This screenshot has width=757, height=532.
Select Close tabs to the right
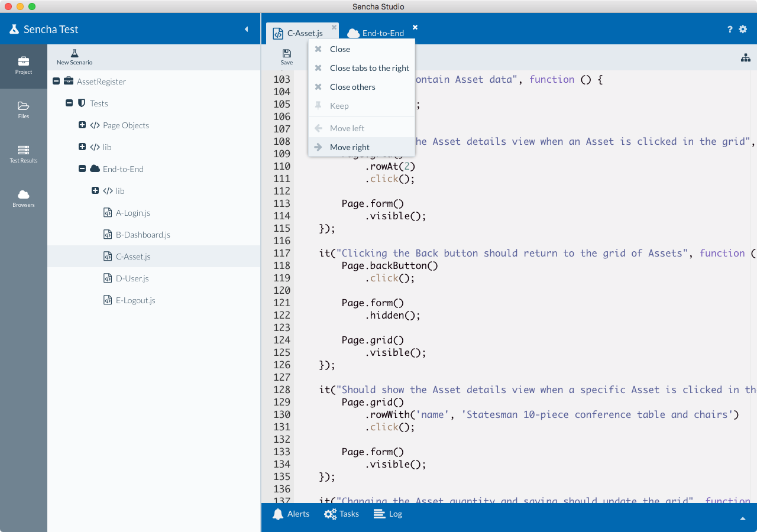click(x=369, y=68)
